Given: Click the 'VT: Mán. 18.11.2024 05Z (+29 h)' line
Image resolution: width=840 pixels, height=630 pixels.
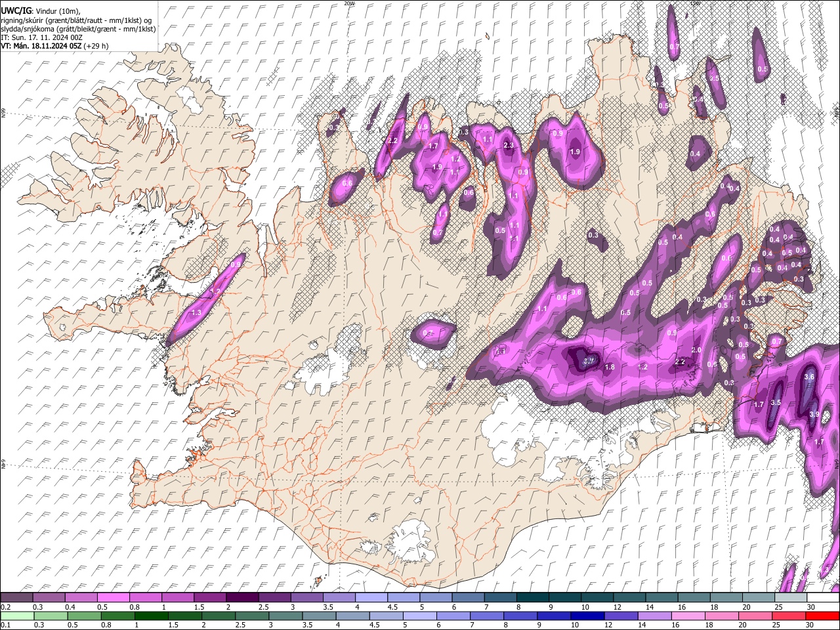Looking at the screenshot, I should 54,46.
